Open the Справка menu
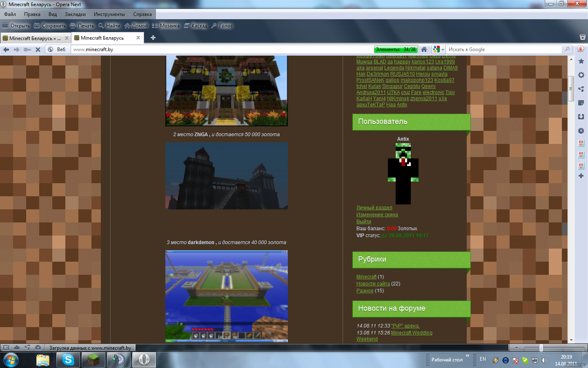Image resolution: width=588 pixels, height=368 pixels. [143, 14]
